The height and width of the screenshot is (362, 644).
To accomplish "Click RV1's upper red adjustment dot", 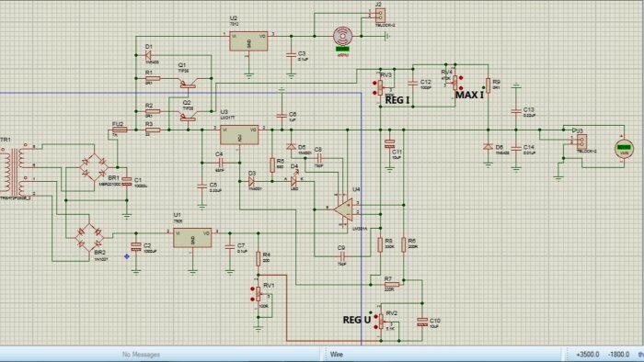I will point(253,289).
